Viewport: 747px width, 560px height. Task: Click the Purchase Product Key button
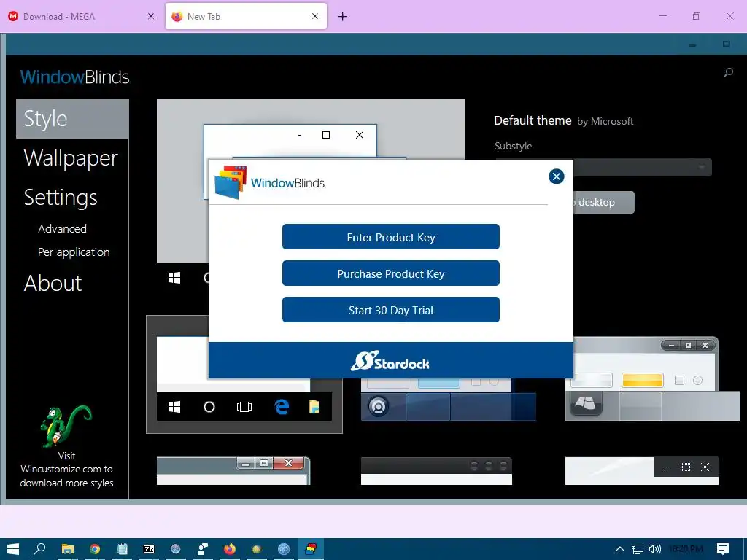[x=391, y=273]
